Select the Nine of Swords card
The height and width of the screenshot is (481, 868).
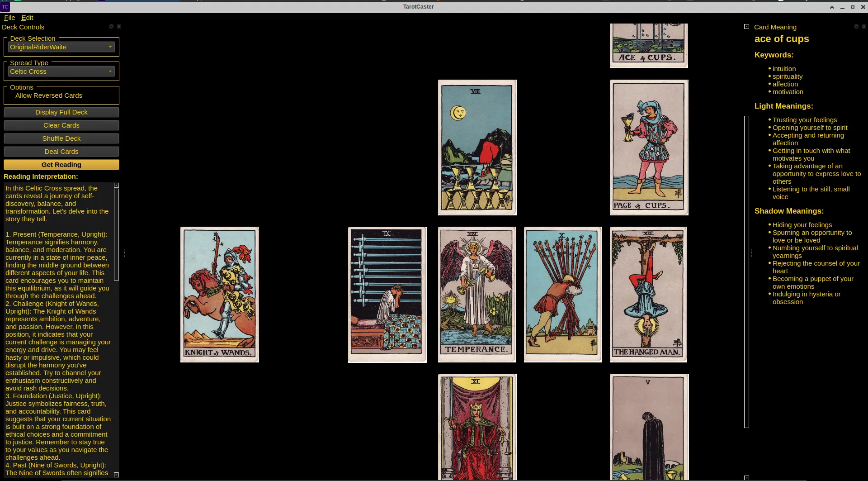[x=387, y=295]
